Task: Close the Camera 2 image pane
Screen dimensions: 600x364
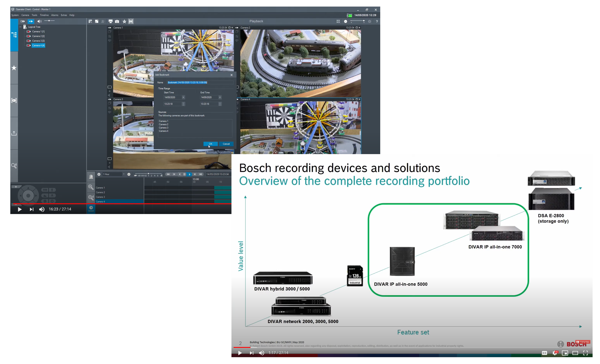Action: coord(359,28)
